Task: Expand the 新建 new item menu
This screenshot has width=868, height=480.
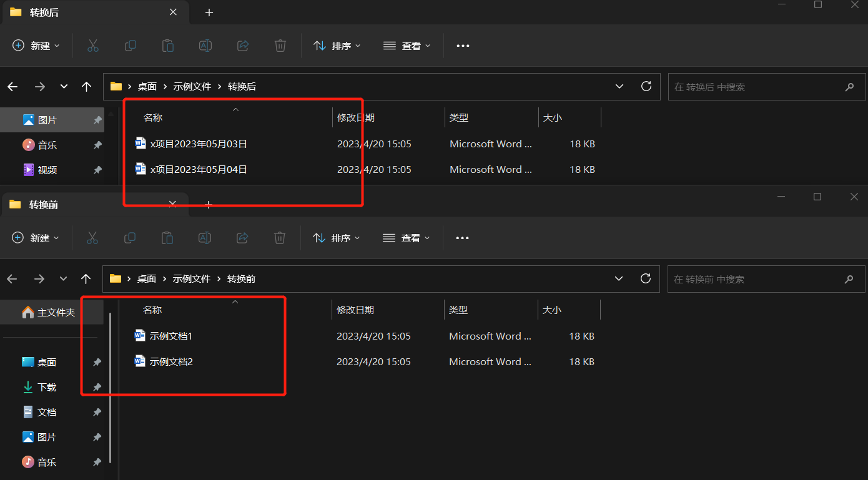Action: (36, 45)
